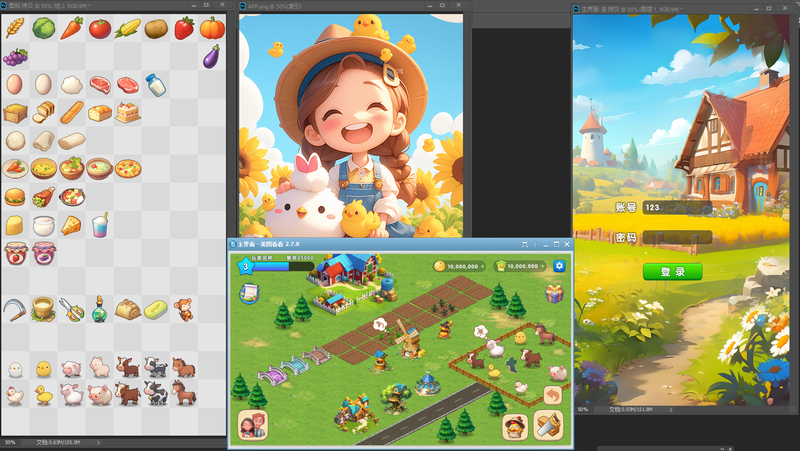800x451 pixels.
Task: Click the pink drink cup with straw icon
Action: [x=100, y=224]
